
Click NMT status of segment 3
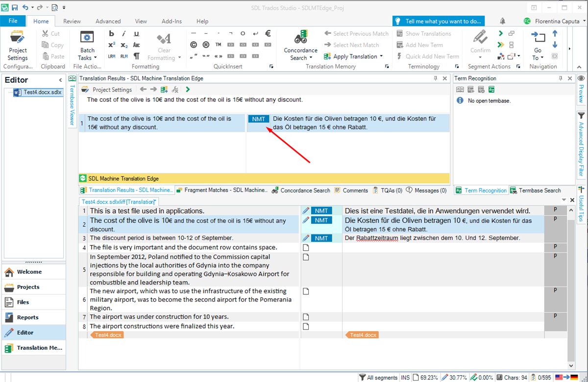point(321,238)
